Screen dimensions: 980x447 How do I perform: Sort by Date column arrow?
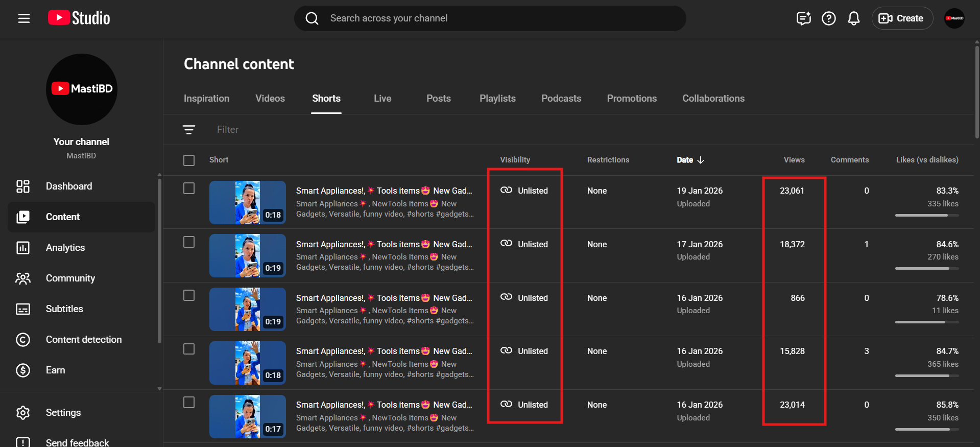coord(701,160)
